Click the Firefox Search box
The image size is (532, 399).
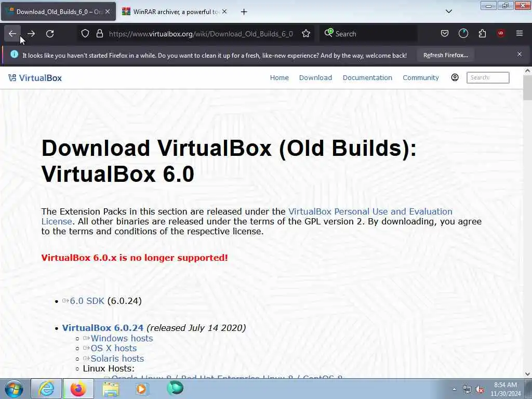click(368, 34)
